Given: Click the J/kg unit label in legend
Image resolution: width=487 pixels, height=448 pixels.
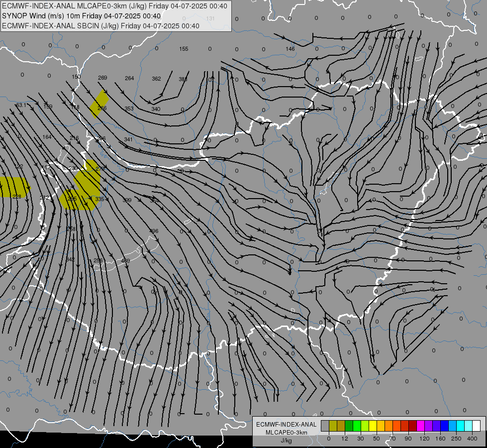Looking at the screenshot, I should [x=286, y=441].
